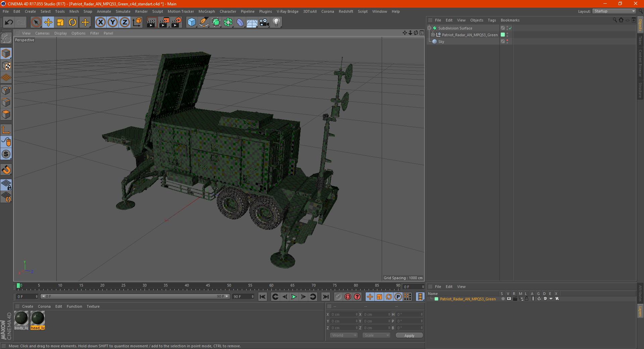644x349 pixels.
Task: Open the Redshift menu
Action: tap(346, 11)
